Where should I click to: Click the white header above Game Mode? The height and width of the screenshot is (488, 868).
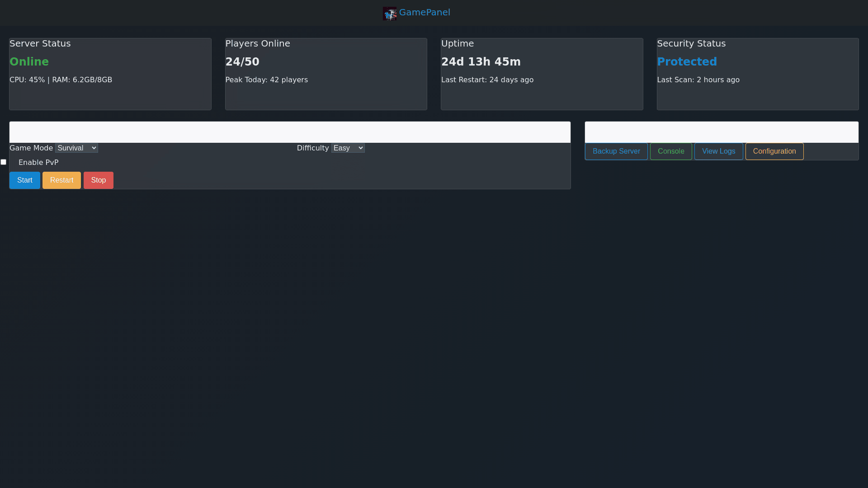click(289, 132)
